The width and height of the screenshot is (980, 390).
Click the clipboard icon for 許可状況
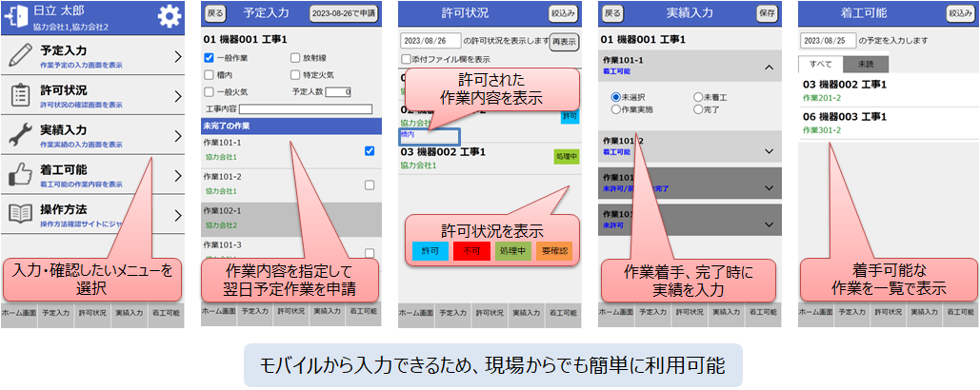(19, 95)
